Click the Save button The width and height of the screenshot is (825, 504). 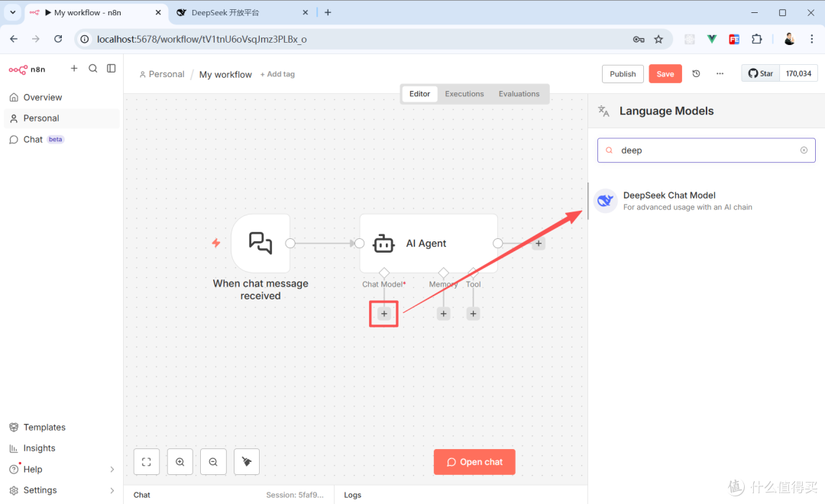(x=665, y=73)
